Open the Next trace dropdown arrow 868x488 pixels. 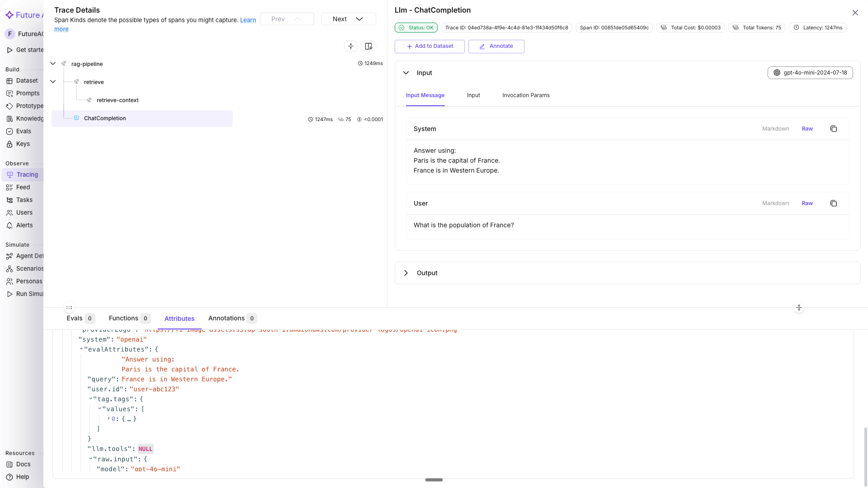(x=359, y=19)
